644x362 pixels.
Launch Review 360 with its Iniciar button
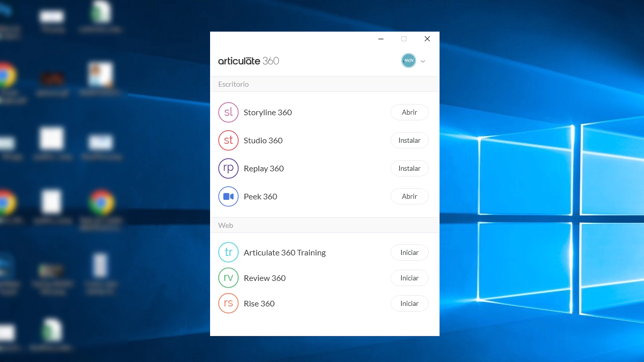click(409, 278)
